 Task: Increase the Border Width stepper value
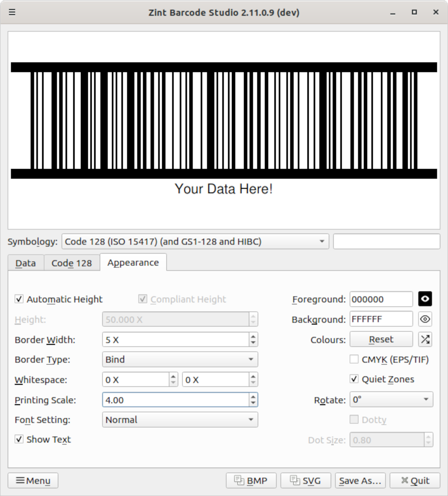click(253, 336)
